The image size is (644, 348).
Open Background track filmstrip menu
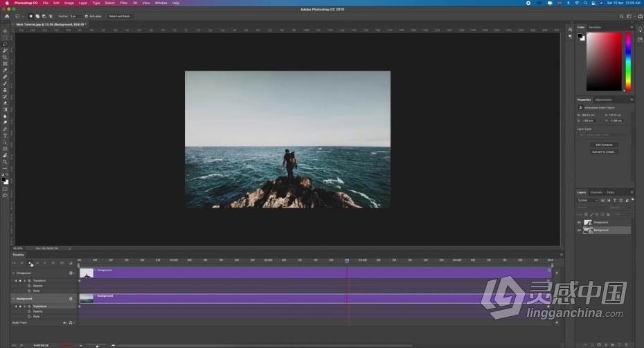71,299
